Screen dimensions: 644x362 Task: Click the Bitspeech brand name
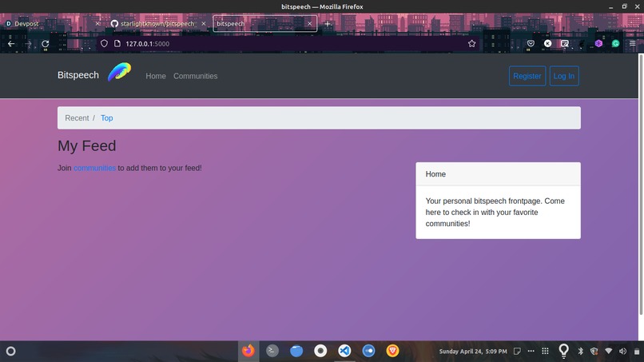pyautogui.click(x=78, y=75)
